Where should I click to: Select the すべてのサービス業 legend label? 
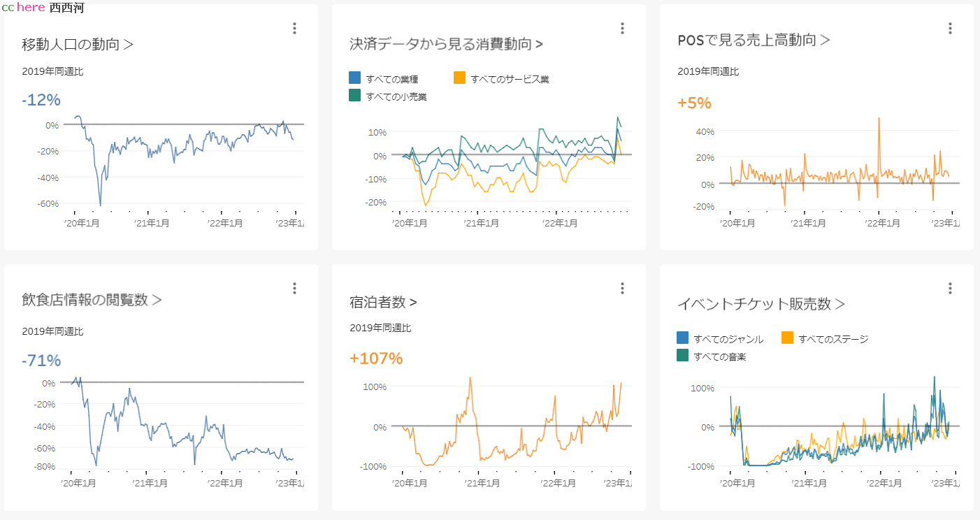point(510,79)
